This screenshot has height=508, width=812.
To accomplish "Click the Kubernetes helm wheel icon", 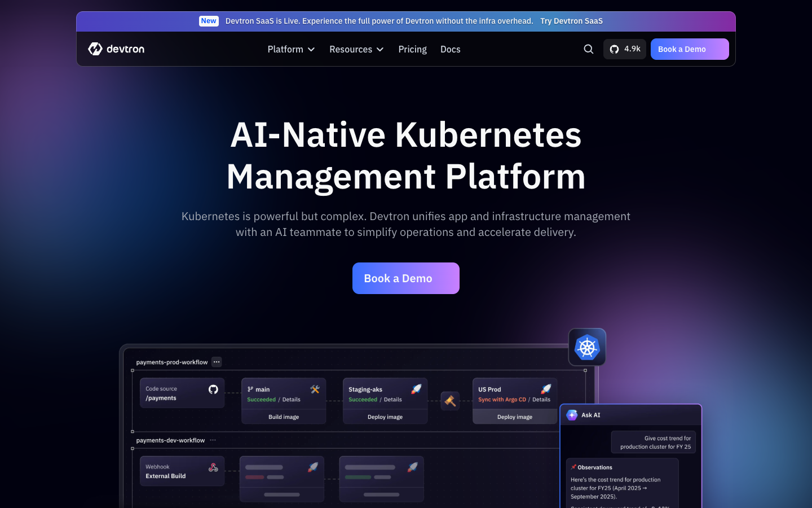I will pyautogui.click(x=587, y=347).
